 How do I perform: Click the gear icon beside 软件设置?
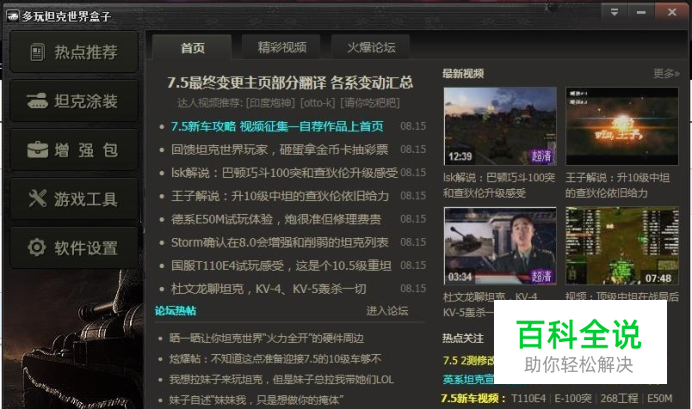37,247
